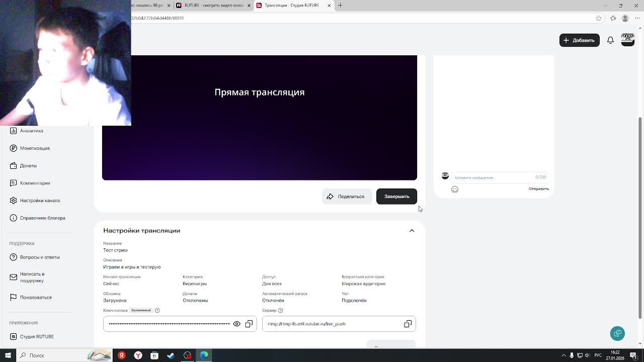Open Steam from taskbar

pos(171,355)
